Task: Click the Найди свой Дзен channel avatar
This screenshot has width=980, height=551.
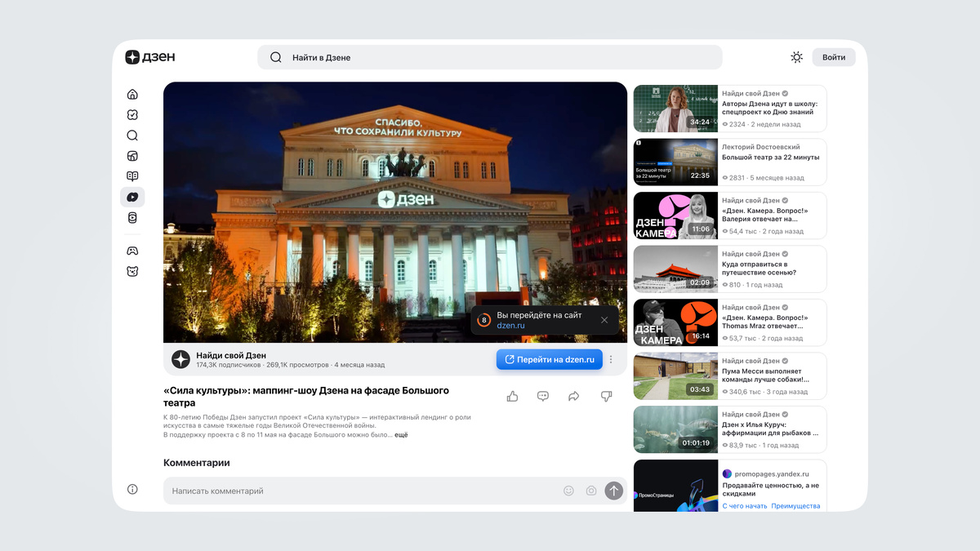Action: pyautogui.click(x=180, y=359)
